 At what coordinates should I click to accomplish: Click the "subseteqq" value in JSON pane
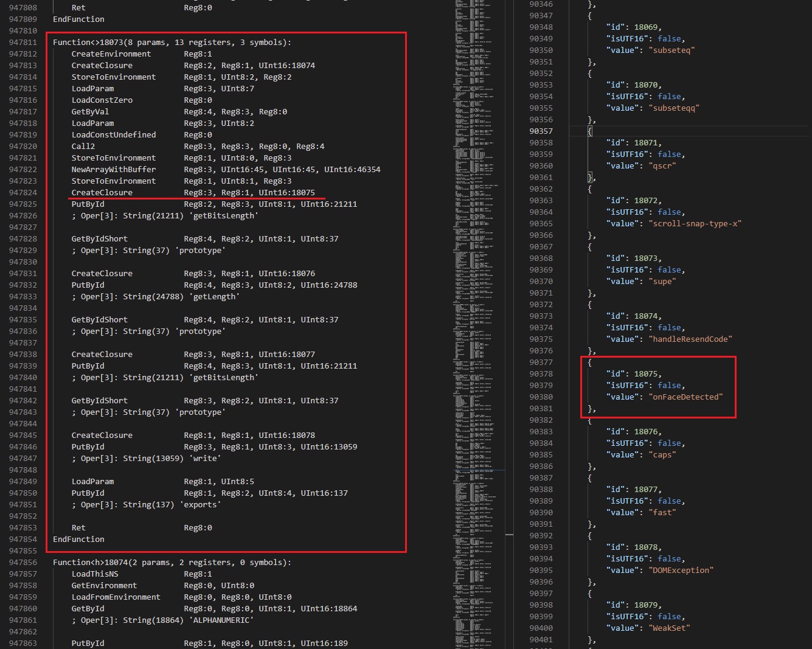[x=674, y=108]
